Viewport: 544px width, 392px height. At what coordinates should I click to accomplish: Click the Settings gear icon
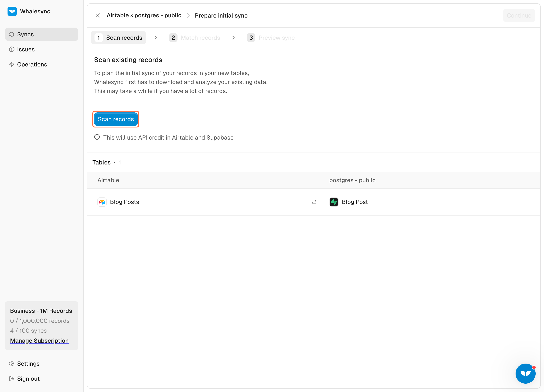(x=12, y=364)
